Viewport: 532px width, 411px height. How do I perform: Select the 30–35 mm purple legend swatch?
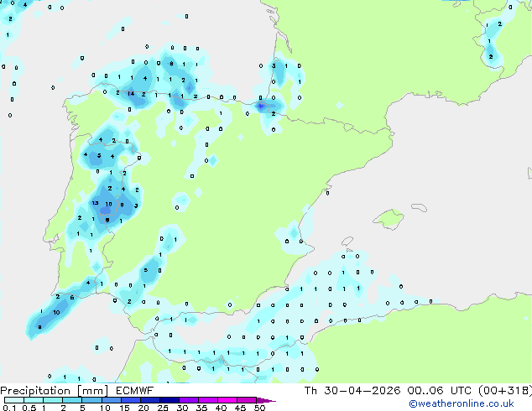(188, 400)
